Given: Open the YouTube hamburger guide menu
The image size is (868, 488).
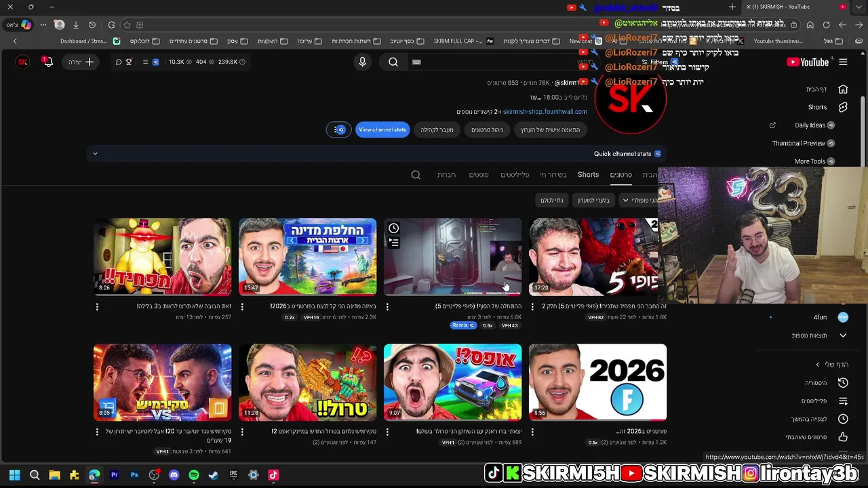Looking at the screenshot, I should 843,62.
